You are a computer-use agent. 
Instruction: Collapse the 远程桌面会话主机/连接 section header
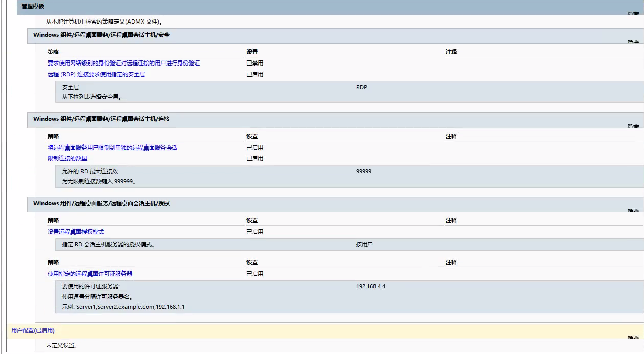[101, 119]
